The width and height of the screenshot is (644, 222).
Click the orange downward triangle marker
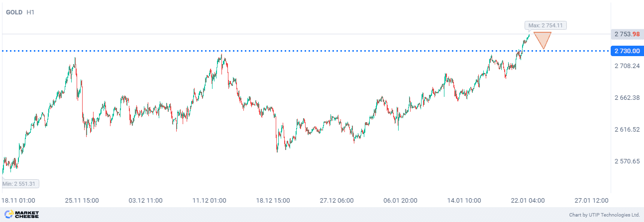(542, 39)
